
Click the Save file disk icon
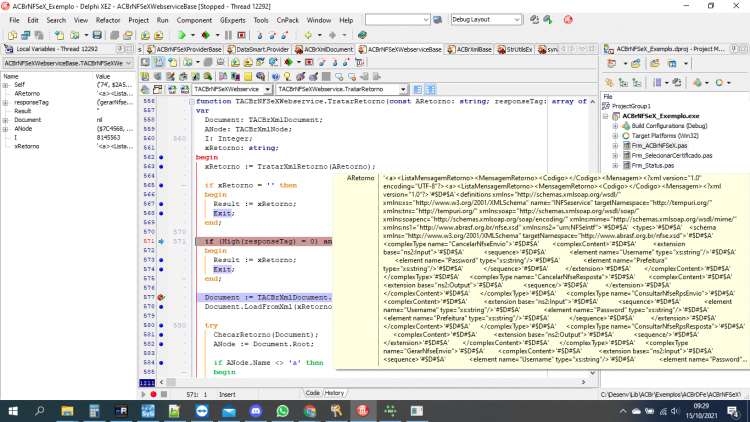(x=97, y=35)
